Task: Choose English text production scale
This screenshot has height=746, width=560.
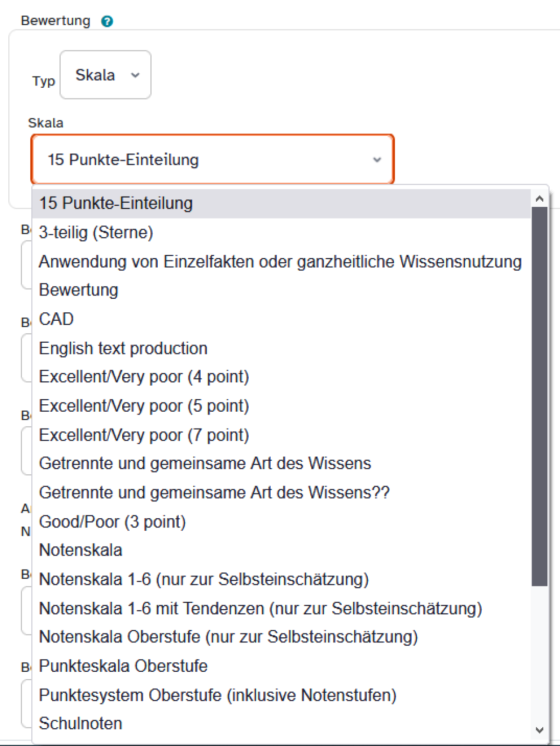Action: point(123,348)
